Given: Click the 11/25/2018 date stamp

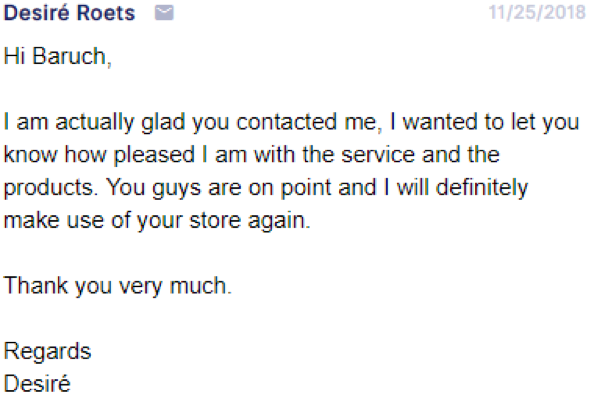Looking at the screenshot, I should coord(537,12).
